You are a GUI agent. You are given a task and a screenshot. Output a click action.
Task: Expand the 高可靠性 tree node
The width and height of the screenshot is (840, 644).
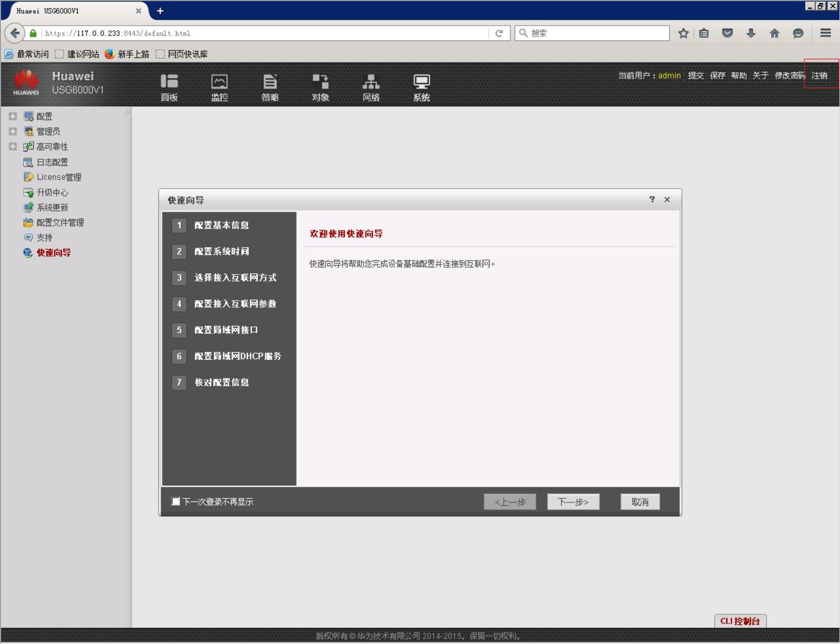pyautogui.click(x=13, y=147)
